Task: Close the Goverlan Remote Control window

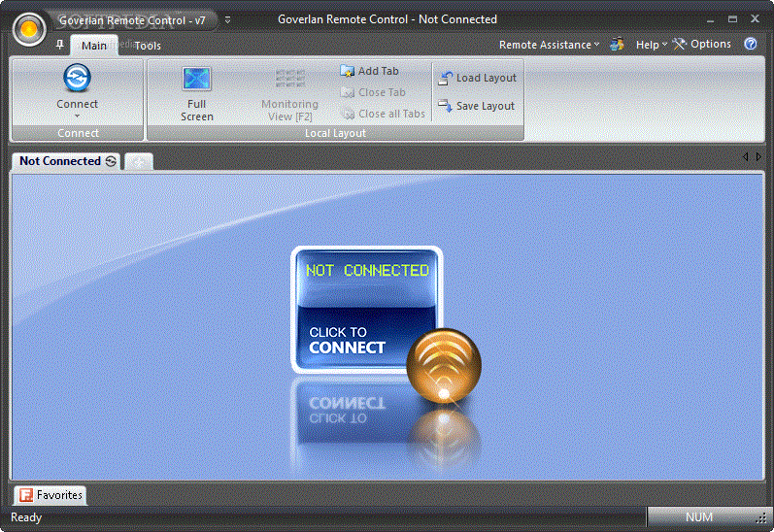Action: pos(755,18)
